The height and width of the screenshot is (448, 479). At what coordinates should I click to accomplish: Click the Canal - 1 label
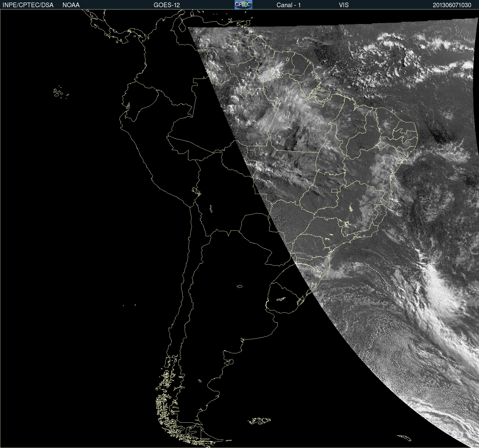tap(288, 5)
